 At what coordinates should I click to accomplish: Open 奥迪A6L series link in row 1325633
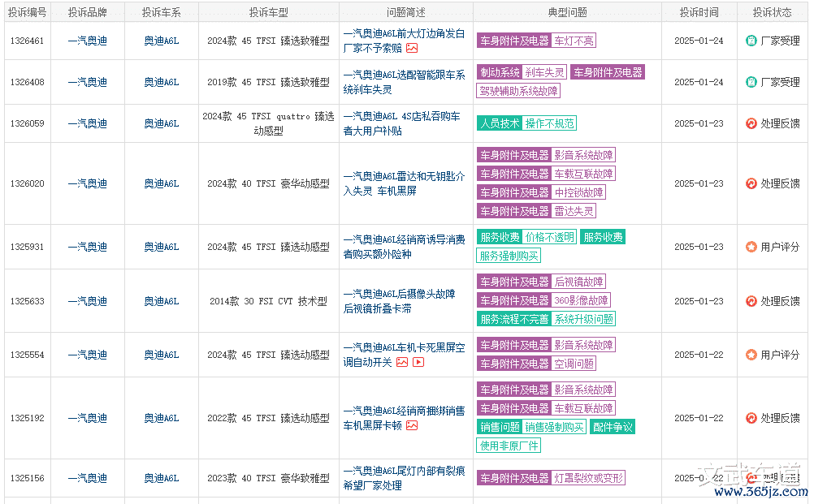coord(162,301)
